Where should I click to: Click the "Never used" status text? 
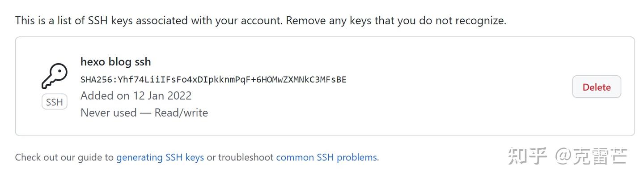[x=108, y=113]
